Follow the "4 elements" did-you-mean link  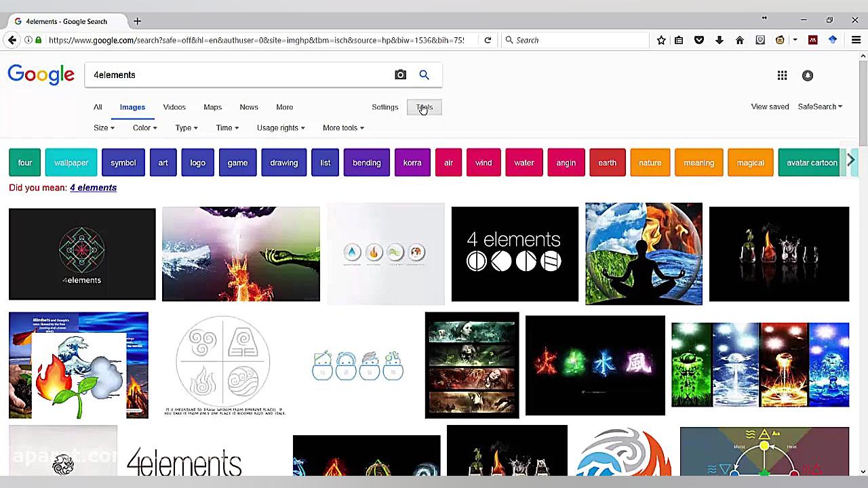(94, 188)
